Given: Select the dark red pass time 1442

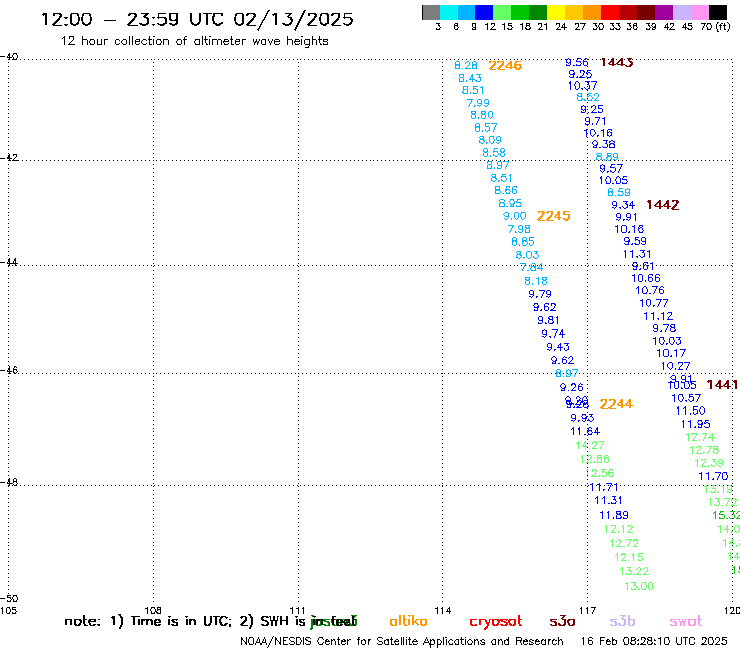Looking at the screenshot, I should point(663,205).
